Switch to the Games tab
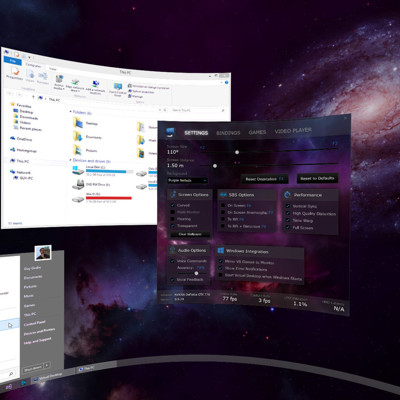This screenshot has width=400, height=400. pyautogui.click(x=257, y=132)
